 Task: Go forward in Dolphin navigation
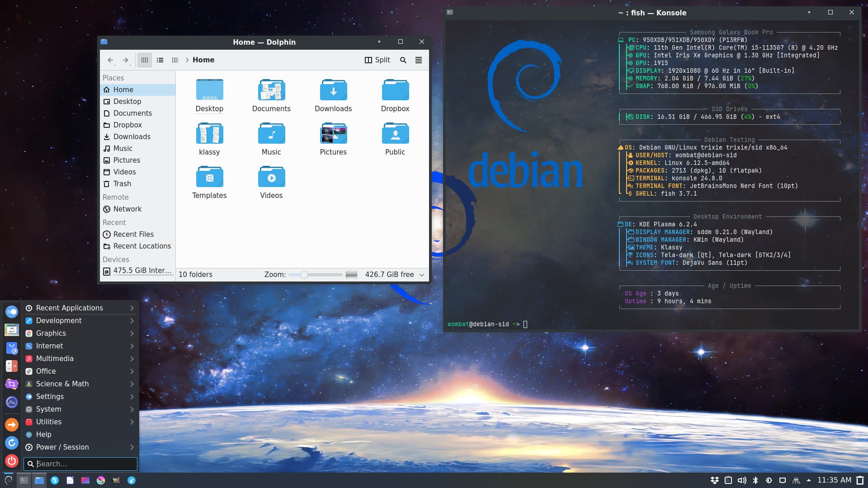pos(126,60)
